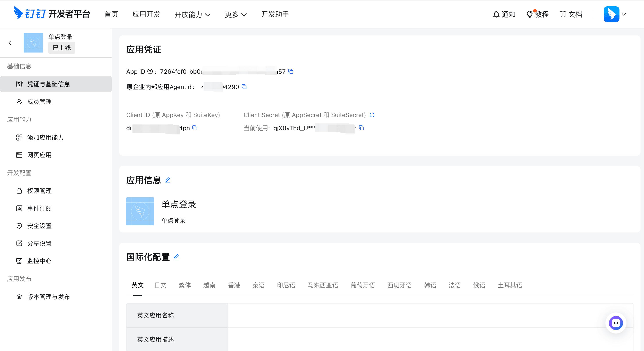Click the edit pencil beside 应用信息

pyautogui.click(x=168, y=180)
